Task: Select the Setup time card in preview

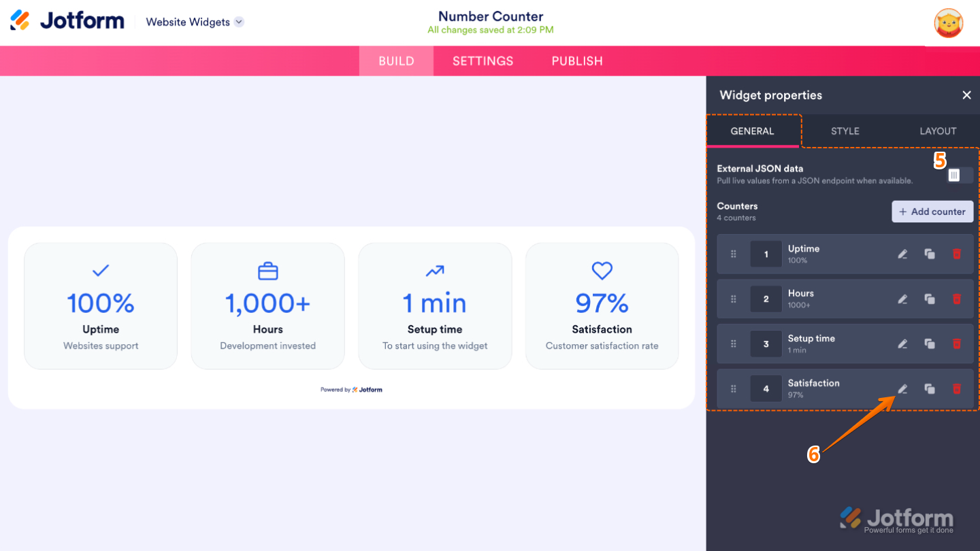Action: (435, 306)
